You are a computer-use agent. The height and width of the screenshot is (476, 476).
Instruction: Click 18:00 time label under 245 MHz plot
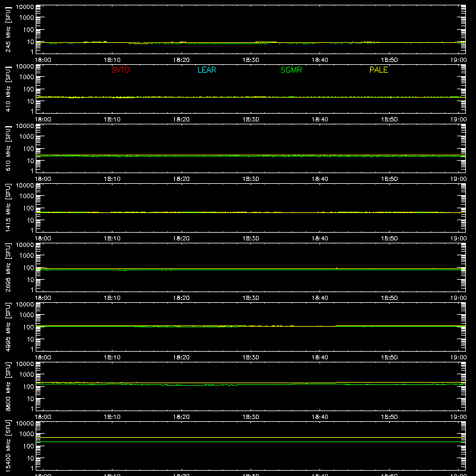[43, 60]
